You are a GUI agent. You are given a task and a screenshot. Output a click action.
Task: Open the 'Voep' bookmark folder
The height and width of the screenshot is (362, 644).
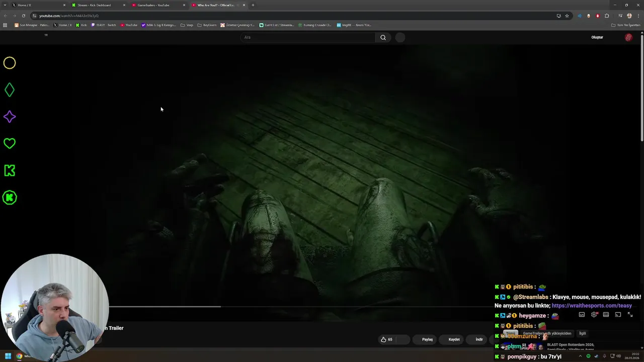(x=187, y=25)
